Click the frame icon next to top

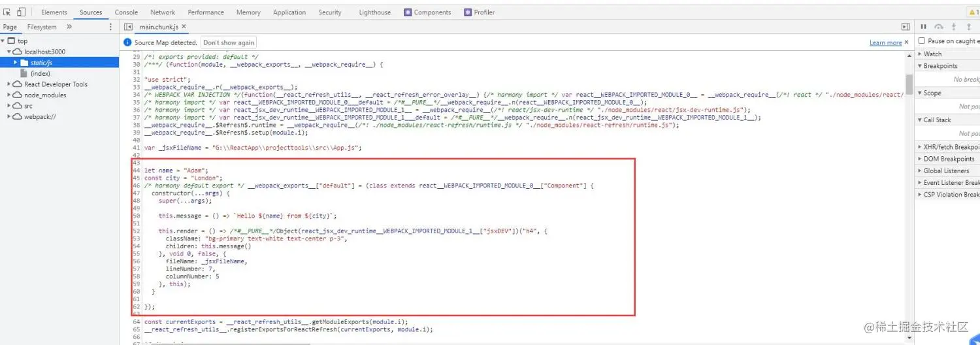click(x=12, y=41)
